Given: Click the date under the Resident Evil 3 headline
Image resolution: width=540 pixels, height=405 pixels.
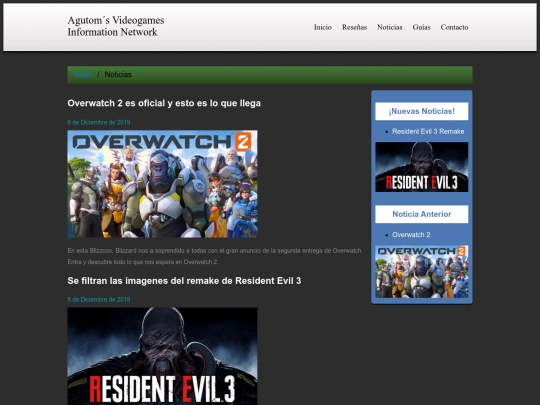Looking at the screenshot, I should (99, 300).
